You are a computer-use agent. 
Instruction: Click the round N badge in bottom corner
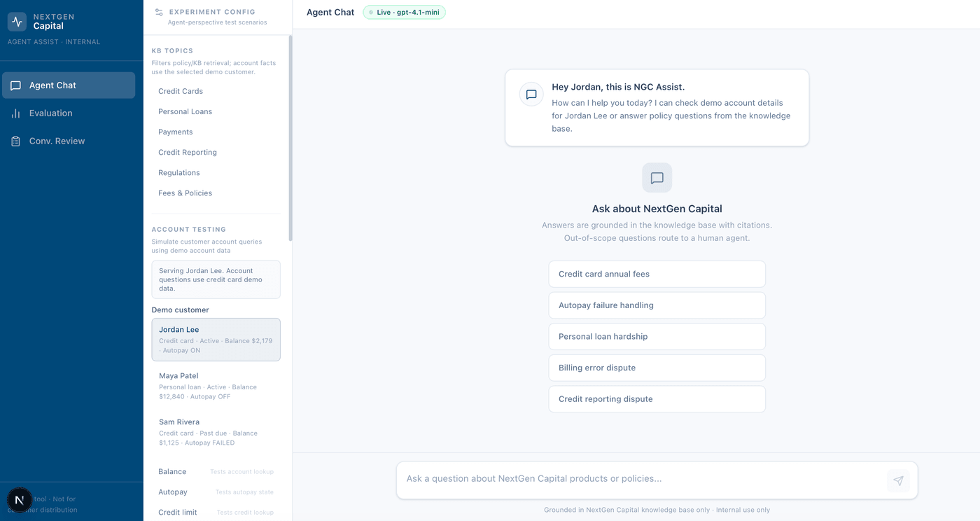pos(20,500)
